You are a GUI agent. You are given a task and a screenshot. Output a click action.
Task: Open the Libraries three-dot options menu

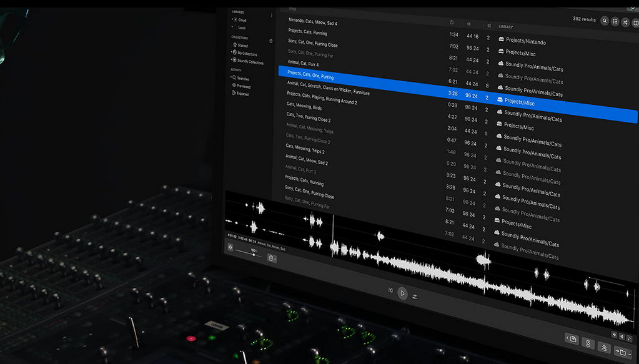272,15
